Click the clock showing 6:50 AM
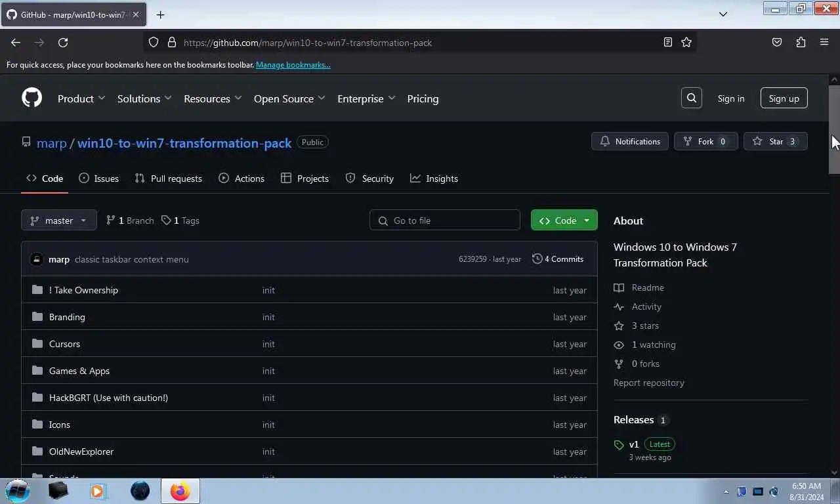Image resolution: width=840 pixels, height=504 pixels. 807,486
